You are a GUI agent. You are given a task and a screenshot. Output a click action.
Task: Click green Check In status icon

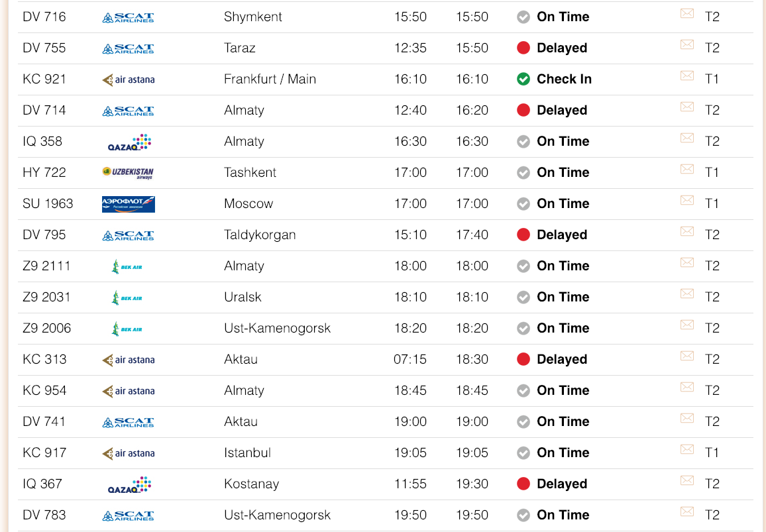coord(523,79)
